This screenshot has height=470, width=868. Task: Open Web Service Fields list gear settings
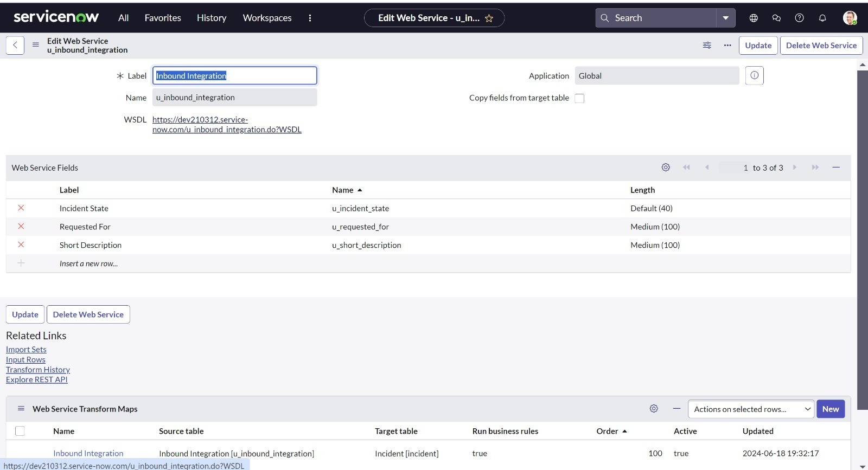pos(666,168)
